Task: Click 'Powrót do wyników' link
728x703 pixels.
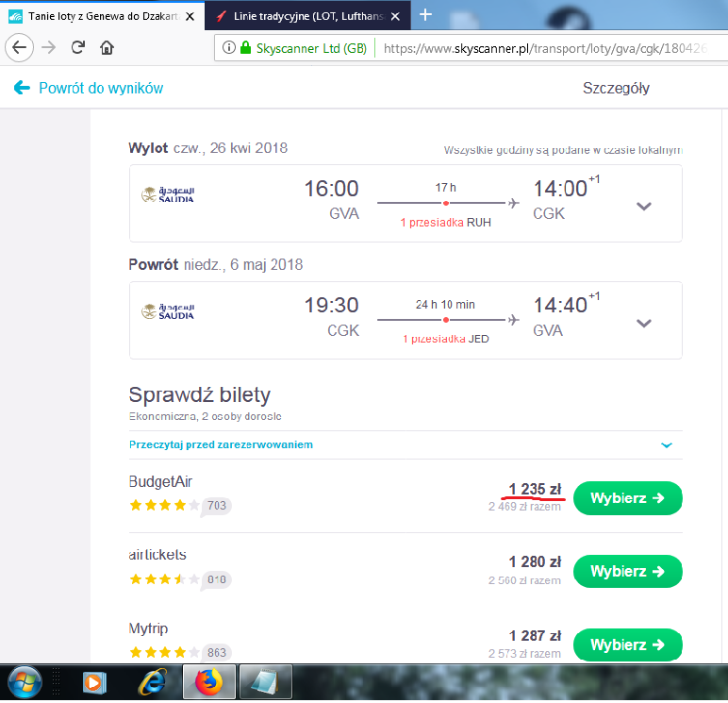Action: [101, 88]
